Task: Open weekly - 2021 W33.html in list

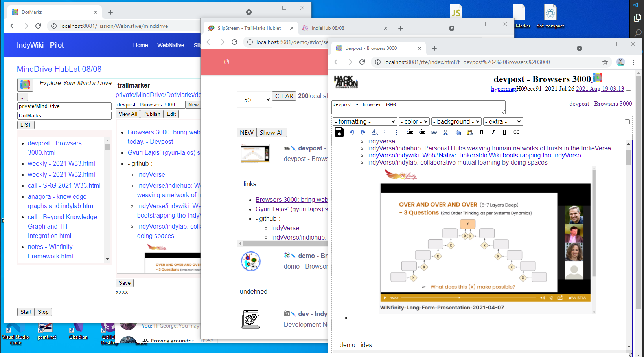Action: pos(61,163)
